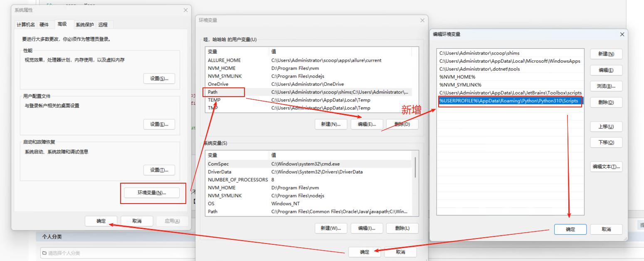Select the Microsoft\WindowsApps path entry
The height and width of the screenshot is (261, 644).
[x=511, y=61]
